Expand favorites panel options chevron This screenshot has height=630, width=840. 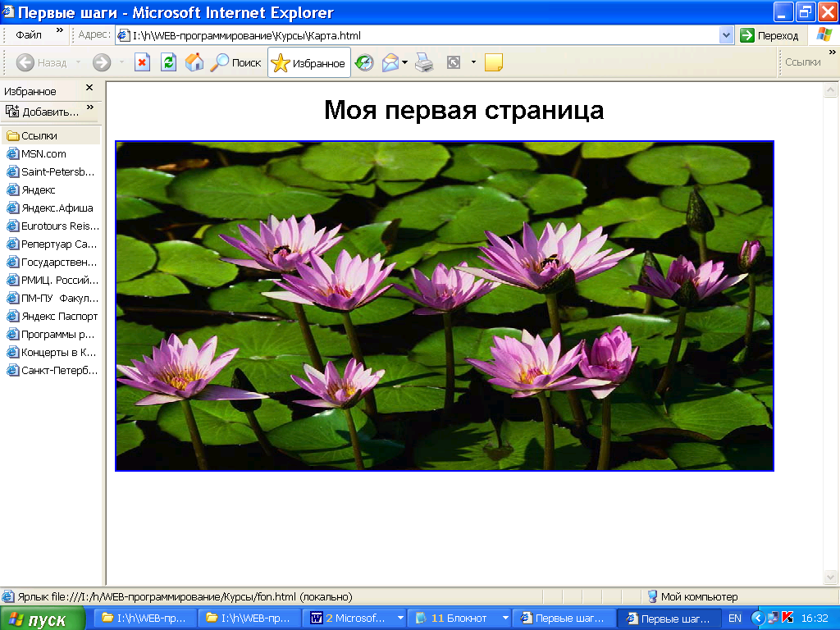(x=90, y=107)
